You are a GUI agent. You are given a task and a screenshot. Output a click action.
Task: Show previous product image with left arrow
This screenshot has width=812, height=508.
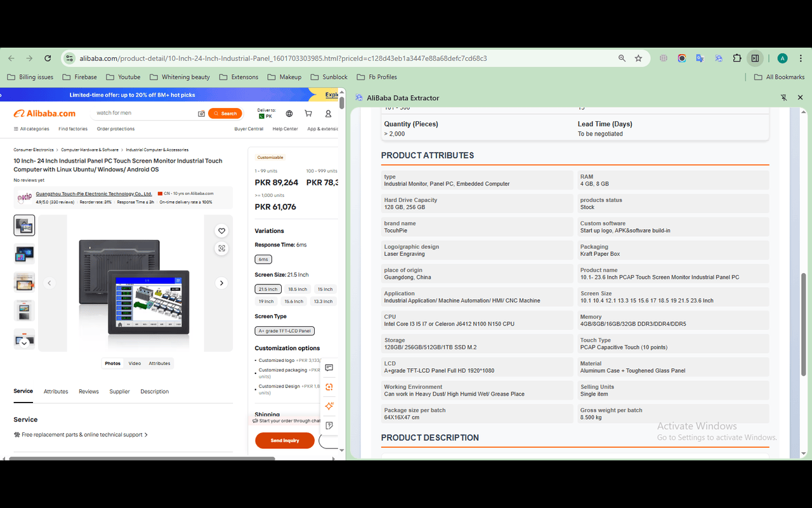49,283
